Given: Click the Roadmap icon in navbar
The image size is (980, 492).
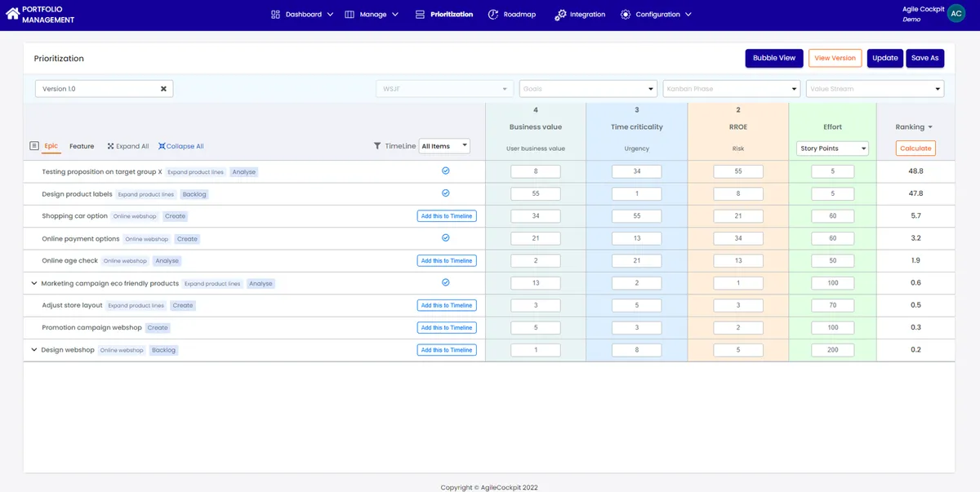Looking at the screenshot, I should pyautogui.click(x=493, y=14).
